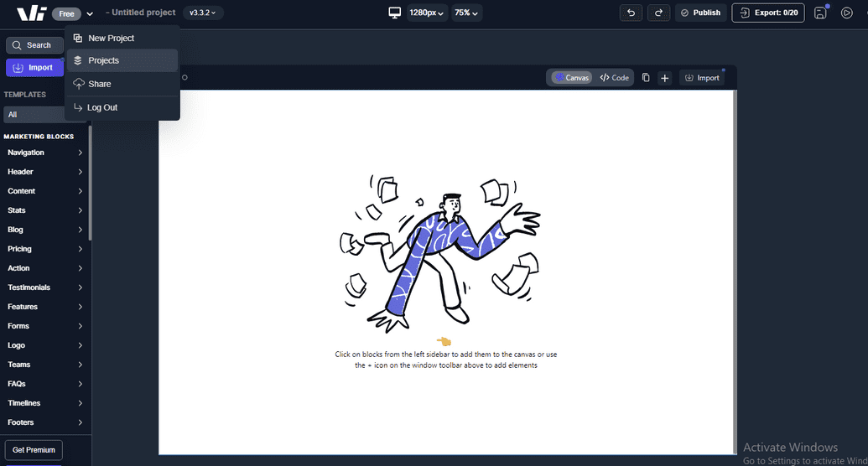Click the preview play icon
868x466 pixels.
pyautogui.click(x=846, y=13)
